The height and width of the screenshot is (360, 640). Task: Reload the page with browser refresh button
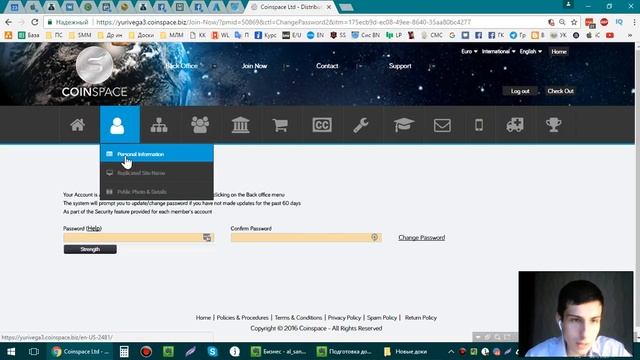coord(35,22)
